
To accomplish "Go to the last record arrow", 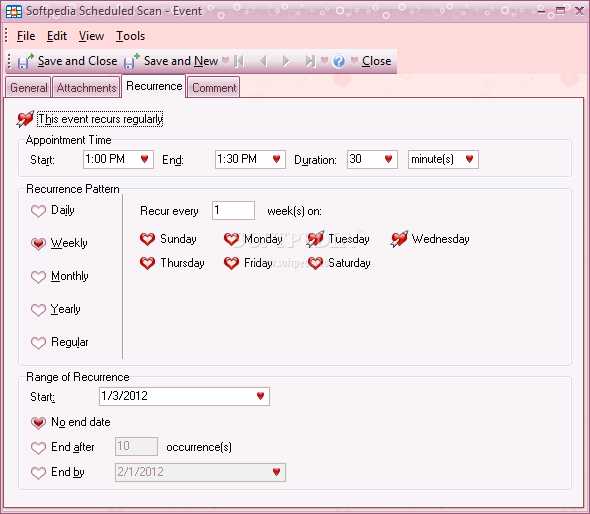I will pos(310,61).
